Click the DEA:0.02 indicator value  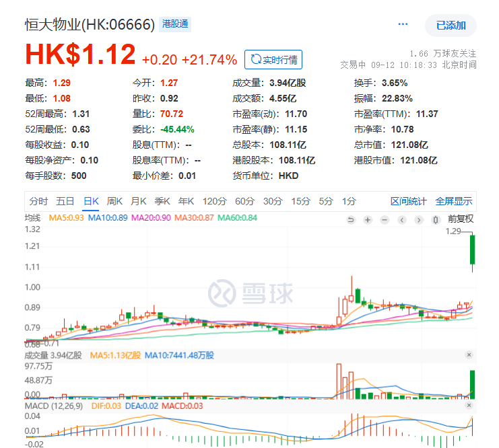tap(141, 406)
